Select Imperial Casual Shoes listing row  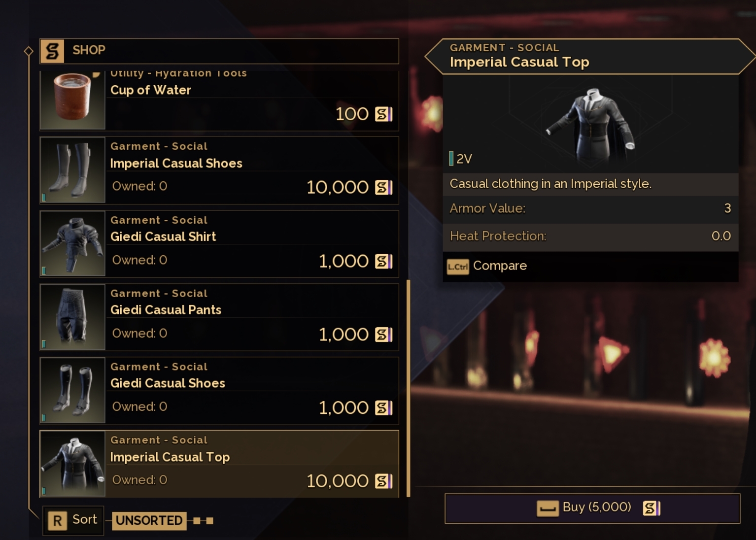pos(219,170)
